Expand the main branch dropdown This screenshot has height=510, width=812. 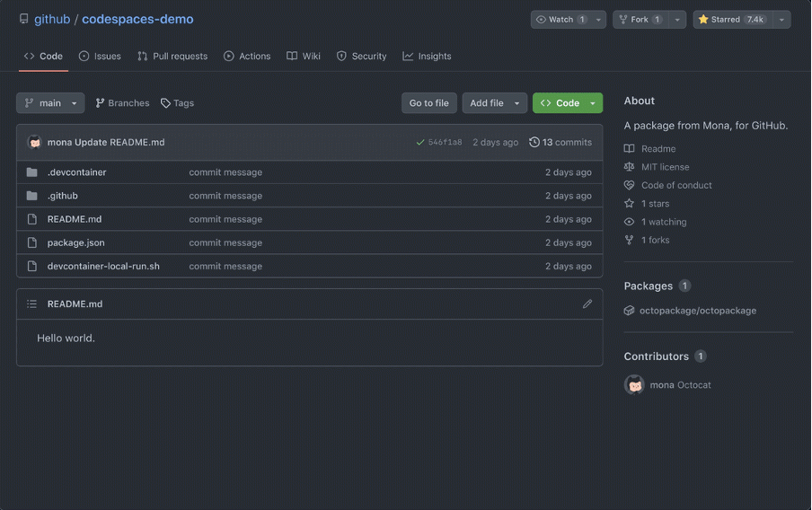pos(50,103)
